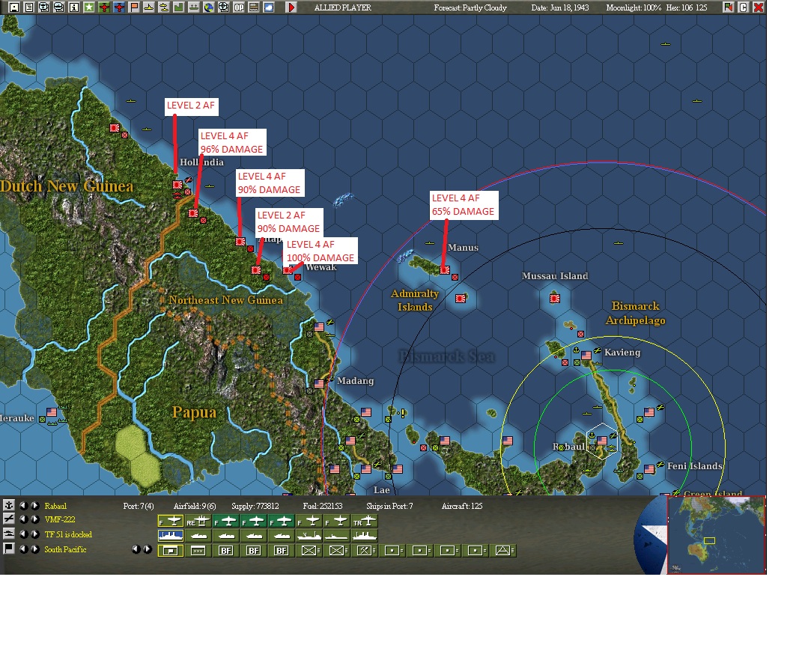Viewport: 811px width, 672px height.
Task: Page ground units list left arrow
Action: click(136, 549)
